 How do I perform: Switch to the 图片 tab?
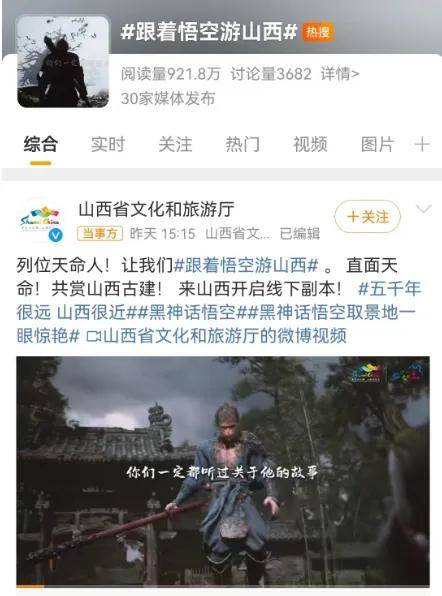pos(377,145)
